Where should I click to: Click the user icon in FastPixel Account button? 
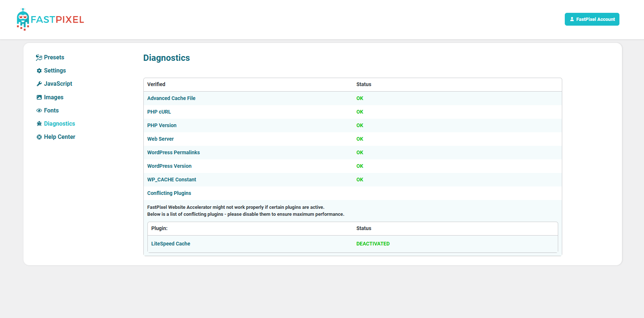[x=572, y=19]
